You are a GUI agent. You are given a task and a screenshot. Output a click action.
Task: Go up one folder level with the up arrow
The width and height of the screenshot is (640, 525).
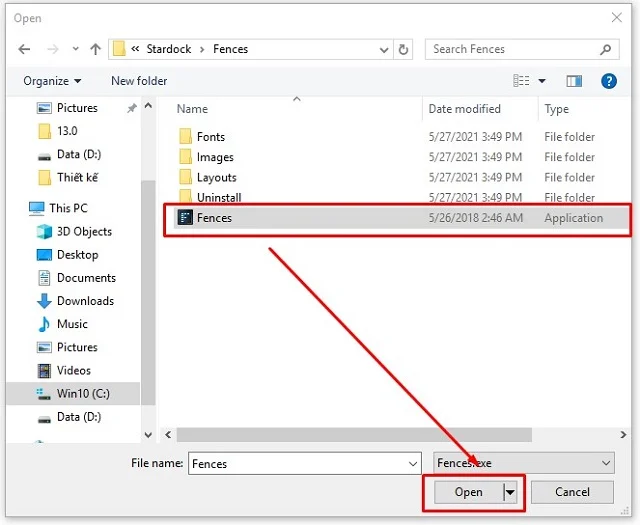(x=96, y=49)
